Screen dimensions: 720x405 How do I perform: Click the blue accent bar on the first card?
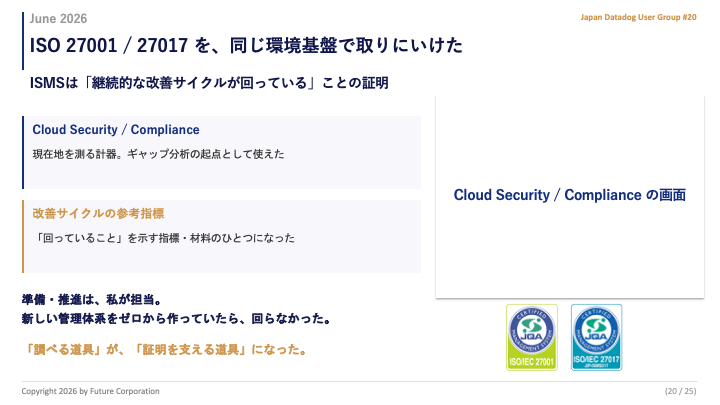pos(23,152)
